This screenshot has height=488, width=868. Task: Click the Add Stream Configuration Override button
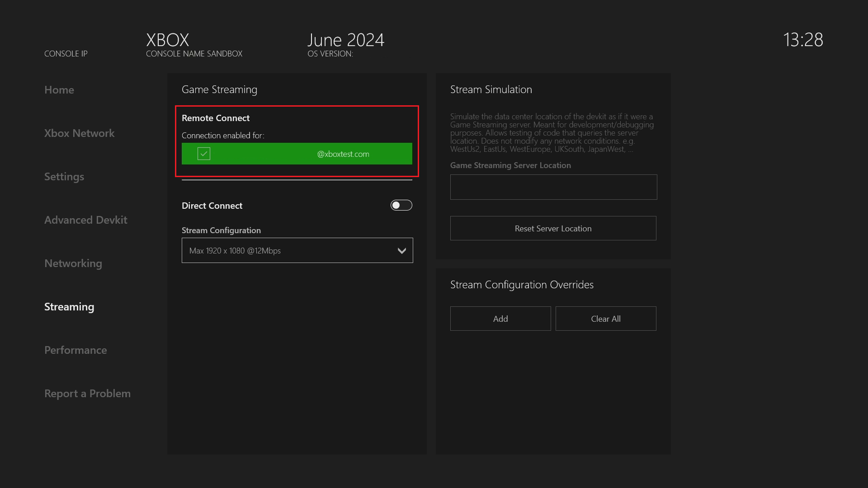tap(500, 318)
